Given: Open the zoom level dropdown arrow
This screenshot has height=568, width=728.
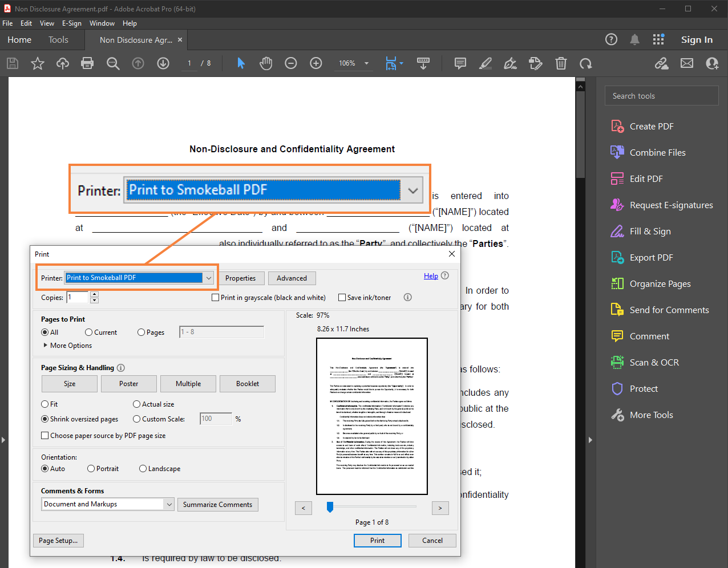Looking at the screenshot, I should coord(366,63).
